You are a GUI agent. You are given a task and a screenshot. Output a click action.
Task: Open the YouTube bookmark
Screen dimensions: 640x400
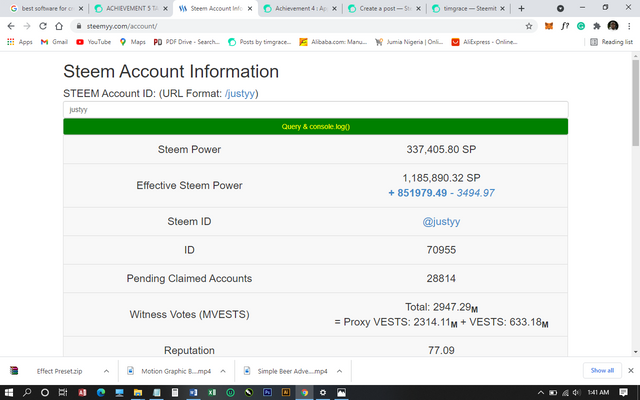(93, 42)
